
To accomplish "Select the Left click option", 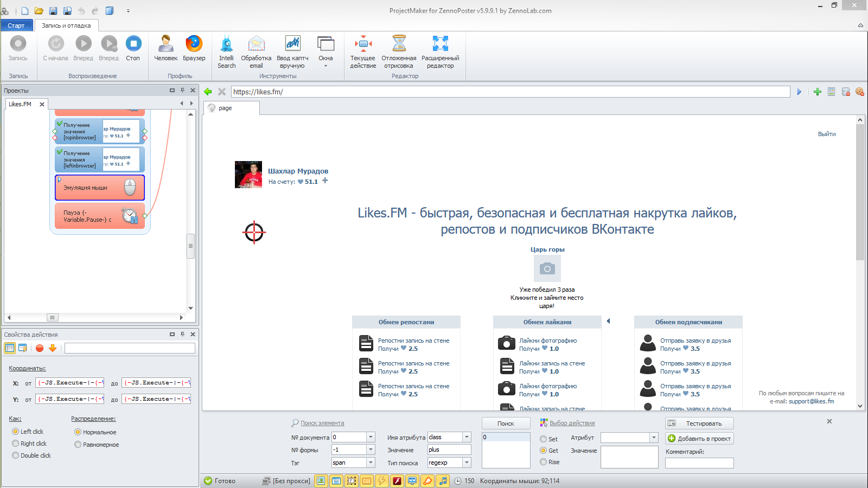I will 28,432.
